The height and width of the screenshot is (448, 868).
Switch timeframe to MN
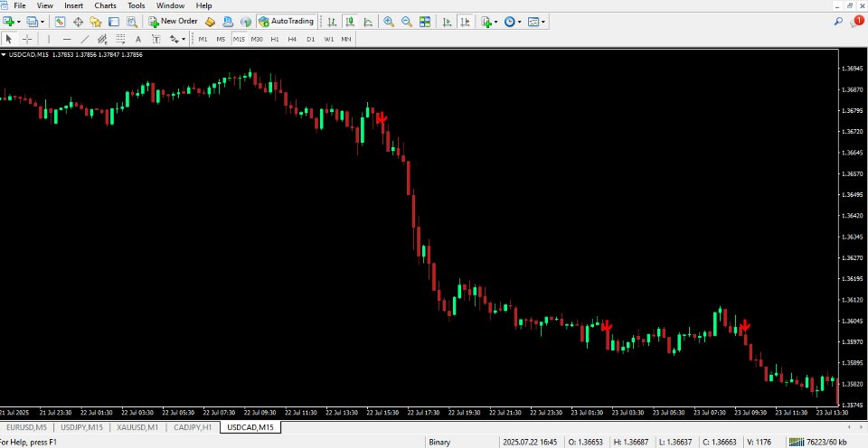346,39
